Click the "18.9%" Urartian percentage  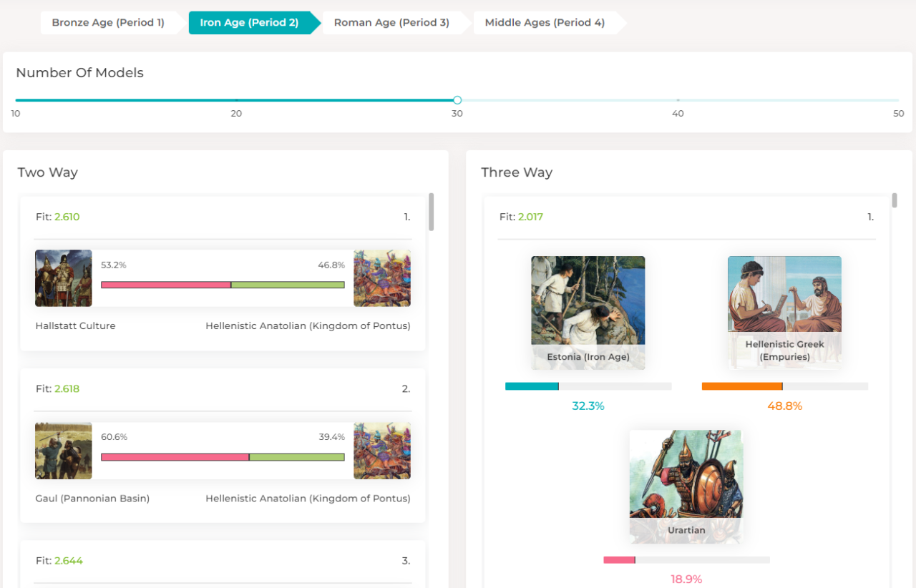(x=687, y=579)
